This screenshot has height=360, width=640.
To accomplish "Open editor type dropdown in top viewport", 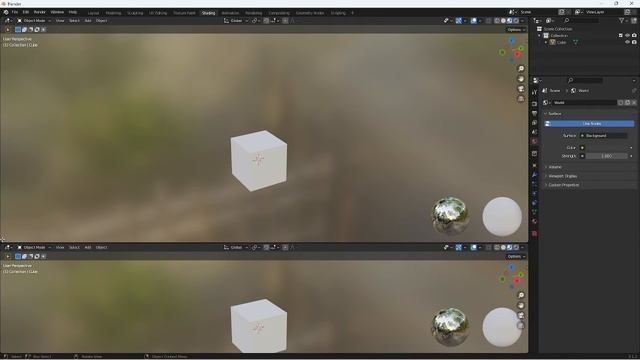I will 8,20.
